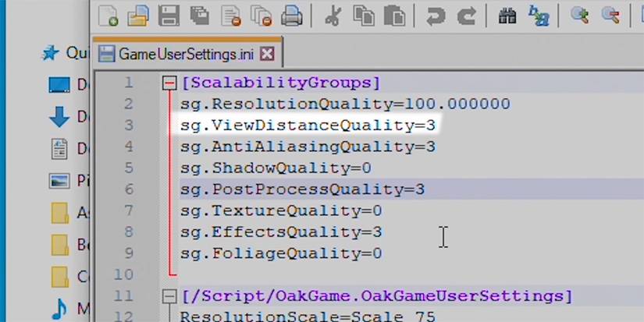Viewport: 644px width, 322px height.
Task: Paste from clipboard using the toolbar icon
Action: click(x=395, y=15)
